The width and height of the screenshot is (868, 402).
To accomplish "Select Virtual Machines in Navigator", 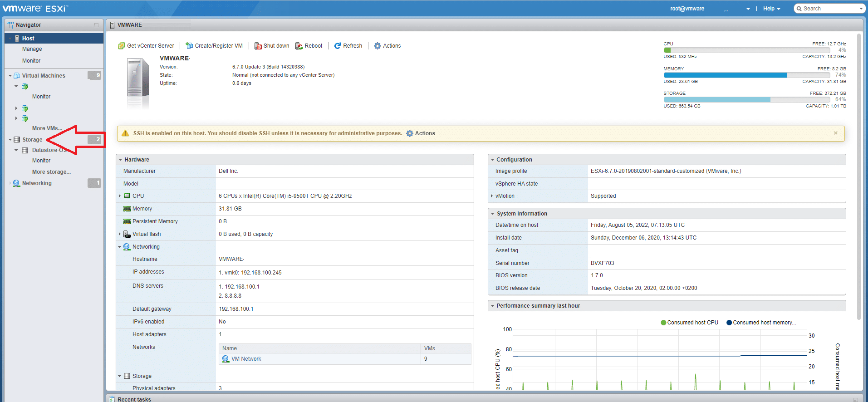I will click(44, 76).
